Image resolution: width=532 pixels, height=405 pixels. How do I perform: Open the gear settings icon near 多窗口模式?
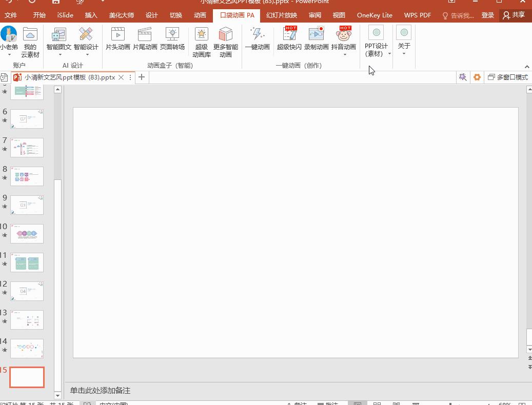coord(477,77)
